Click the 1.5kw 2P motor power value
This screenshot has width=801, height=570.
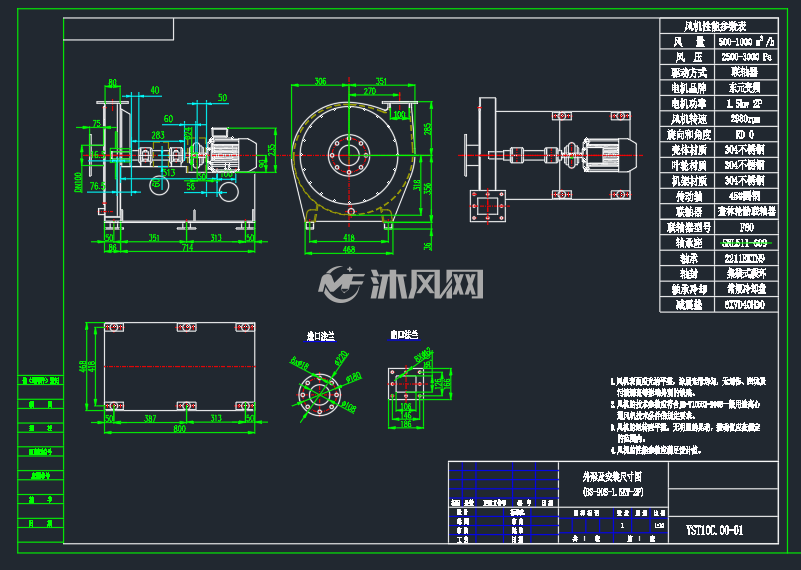pos(744,104)
